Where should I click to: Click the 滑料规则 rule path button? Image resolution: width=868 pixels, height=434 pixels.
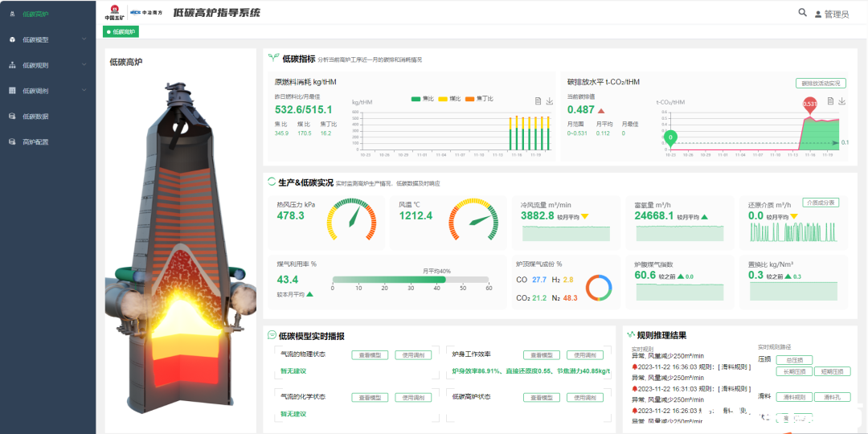(x=794, y=397)
